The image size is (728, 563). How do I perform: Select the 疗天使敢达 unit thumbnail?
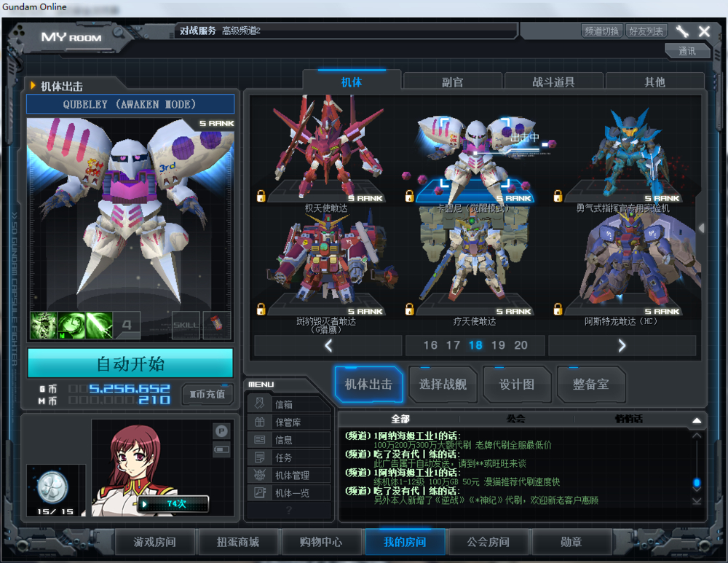[475, 262]
